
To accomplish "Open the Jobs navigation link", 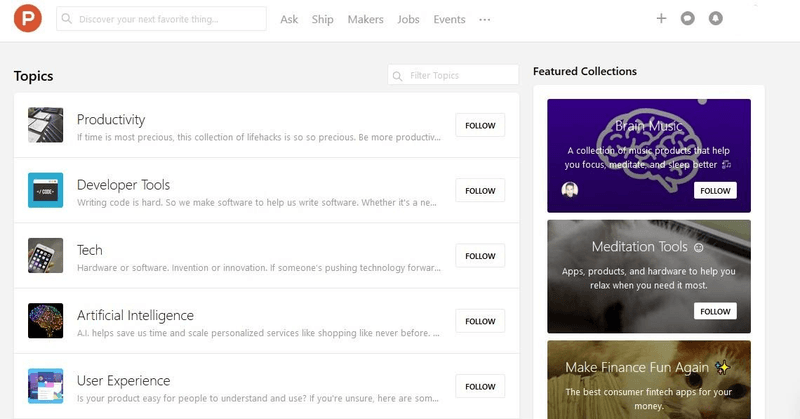I will point(408,19).
